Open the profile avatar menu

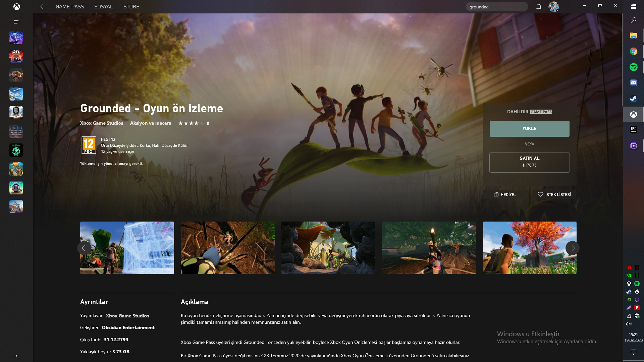(553, 7)
